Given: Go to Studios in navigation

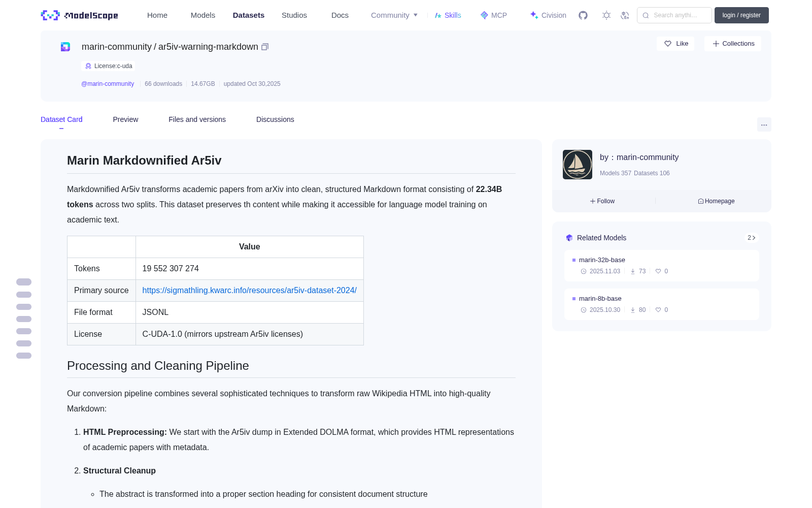Looking at the screenshot, I should pos(294,15).
